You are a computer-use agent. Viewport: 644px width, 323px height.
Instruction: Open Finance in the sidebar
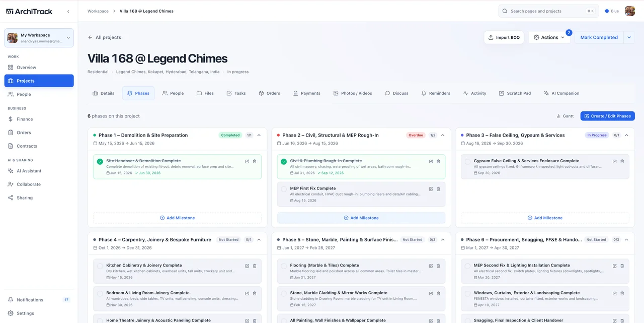(x=39, y=119)
